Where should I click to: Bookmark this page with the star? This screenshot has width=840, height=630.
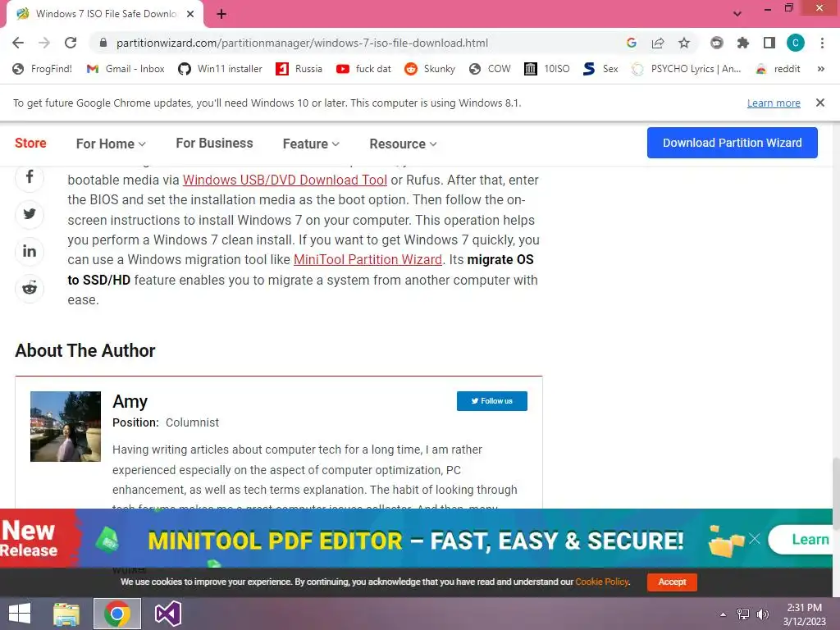(684, 43)
